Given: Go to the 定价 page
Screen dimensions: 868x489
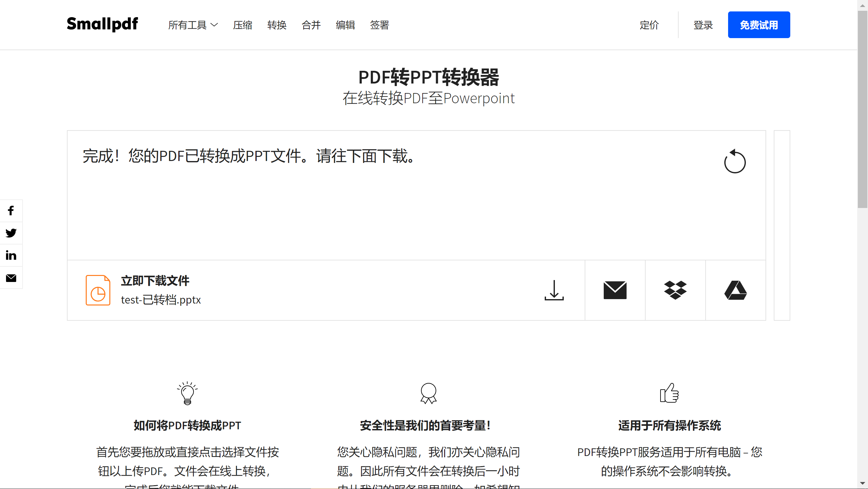Looking at the screenshot, I should (x=649, y=25).
